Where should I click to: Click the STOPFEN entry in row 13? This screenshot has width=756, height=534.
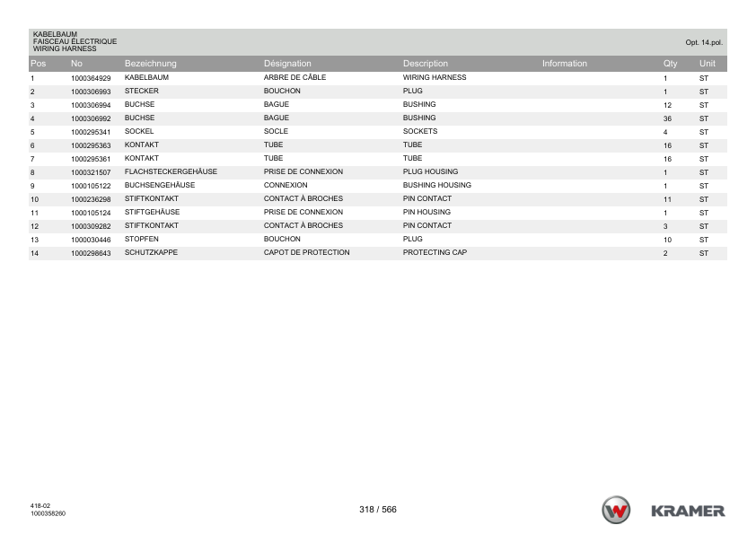click(x=140, y=240)
